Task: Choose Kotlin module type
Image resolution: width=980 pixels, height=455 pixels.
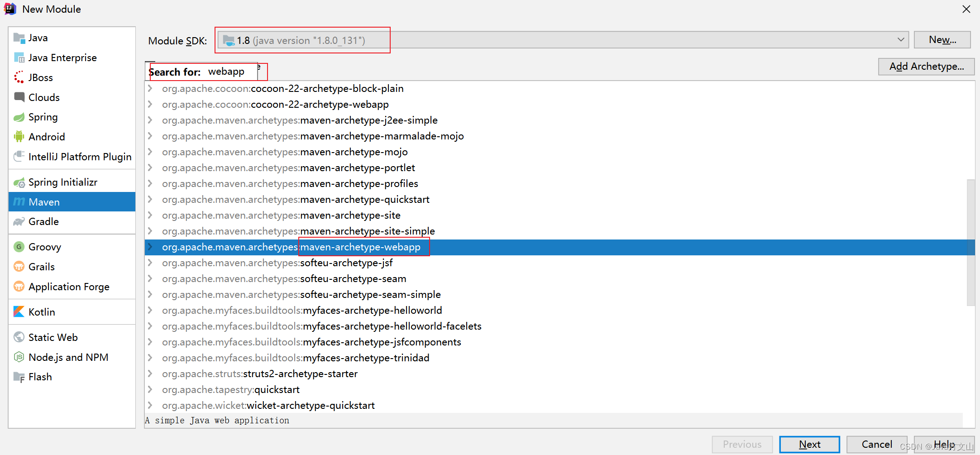Action: click(72, 311)
